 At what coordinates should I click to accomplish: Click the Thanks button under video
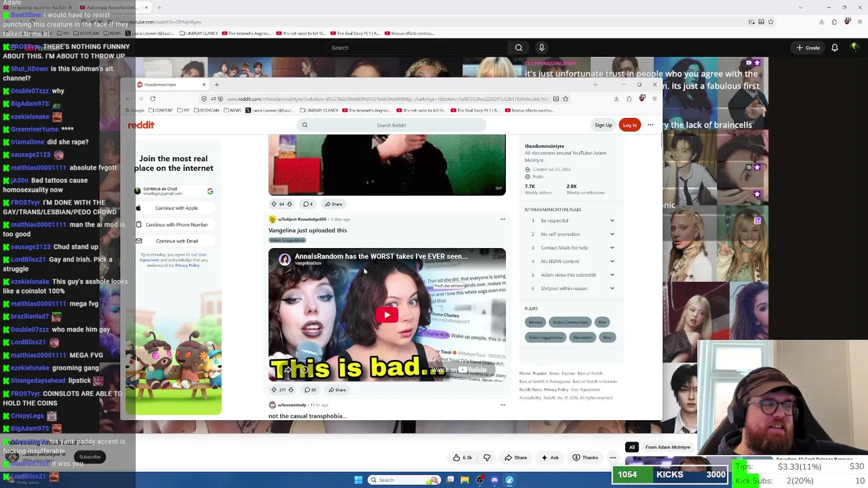[586, 457]
